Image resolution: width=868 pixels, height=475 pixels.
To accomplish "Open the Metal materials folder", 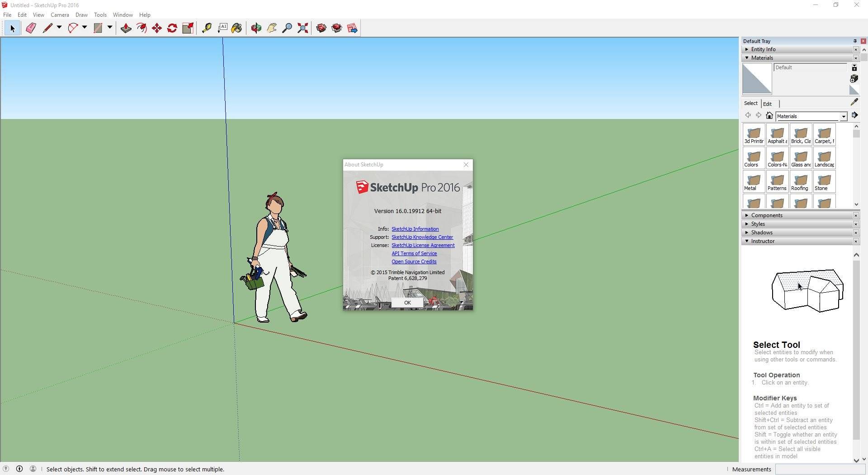I will (754, 182).
